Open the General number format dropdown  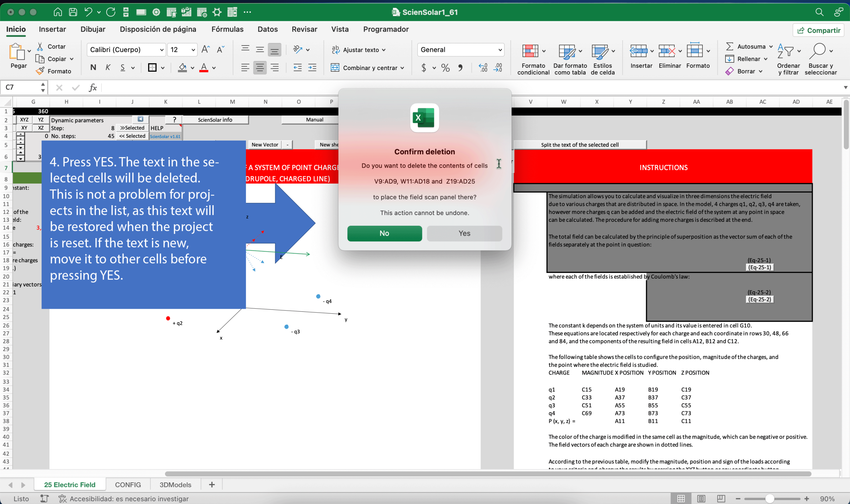pos(499,50)
